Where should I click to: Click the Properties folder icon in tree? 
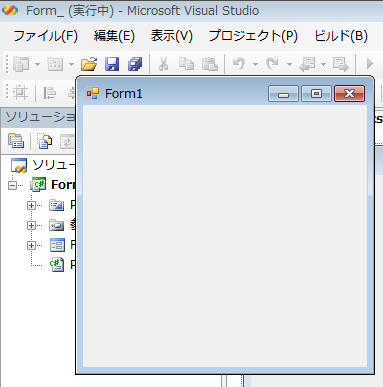pos(57,205)
